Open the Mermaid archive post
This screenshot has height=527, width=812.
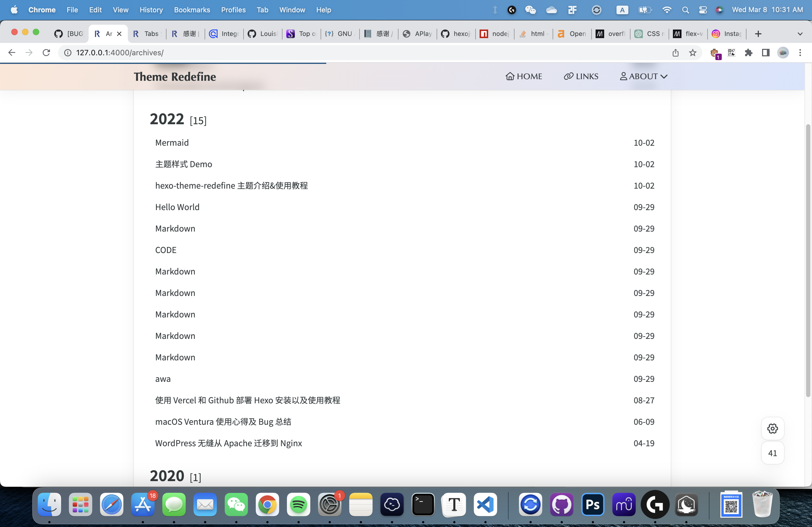[x=172, y=142]
